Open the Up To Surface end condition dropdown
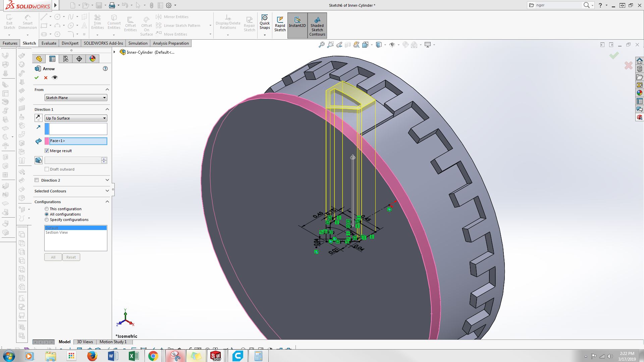The image size is (644, 362). tap(76, 118)
